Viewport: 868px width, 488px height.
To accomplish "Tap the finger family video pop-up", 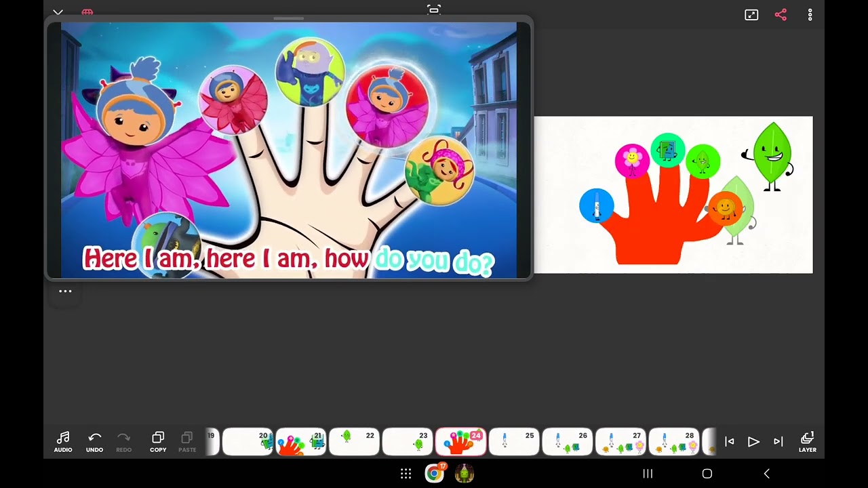I will [x=289, y=150].
